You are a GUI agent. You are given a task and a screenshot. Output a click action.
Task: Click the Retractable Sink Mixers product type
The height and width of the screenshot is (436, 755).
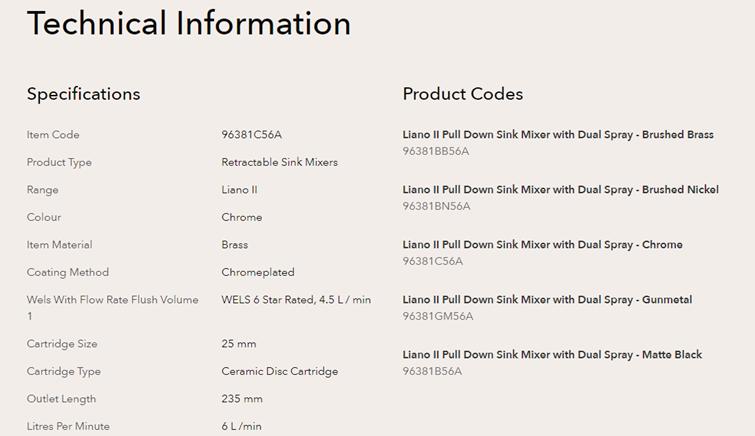click(279, 162)
